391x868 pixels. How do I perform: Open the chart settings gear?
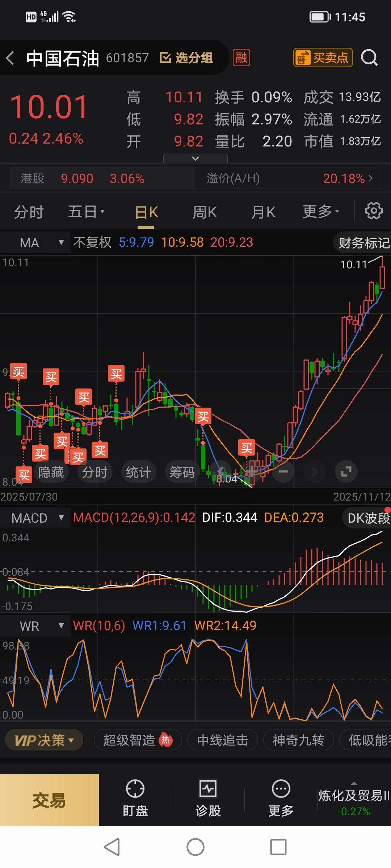[374, 211]
